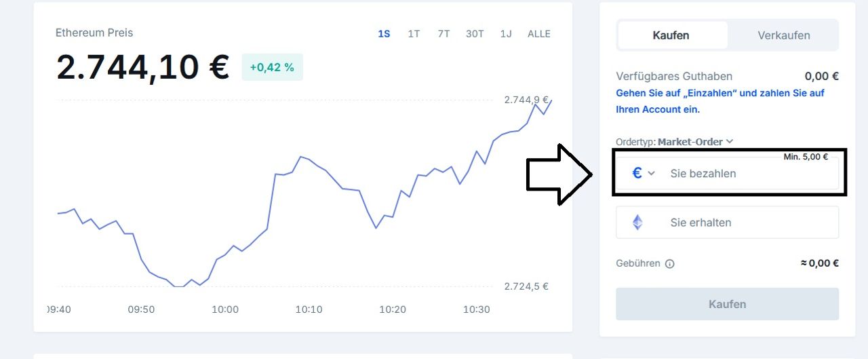The image size is (868, 359).
Task: Click the Gebühren info icon
Action: pyautogui.click(x=670, y=264)
